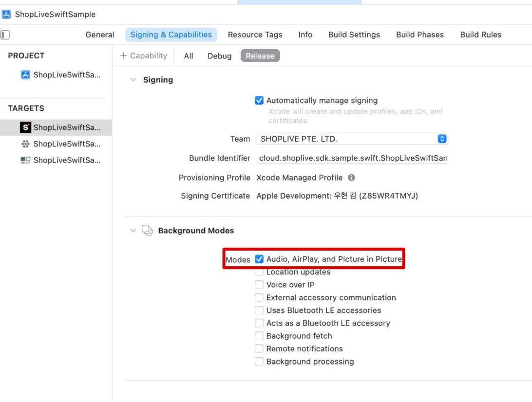Collapse the Background Modes section chevron
532x402 pixels.
(x=133, y=231)
